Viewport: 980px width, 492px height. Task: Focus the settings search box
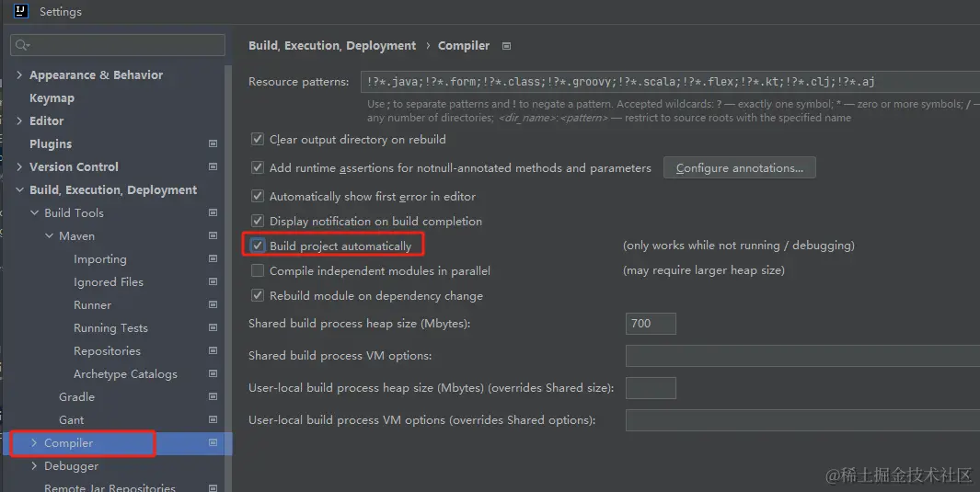point(118,45)
